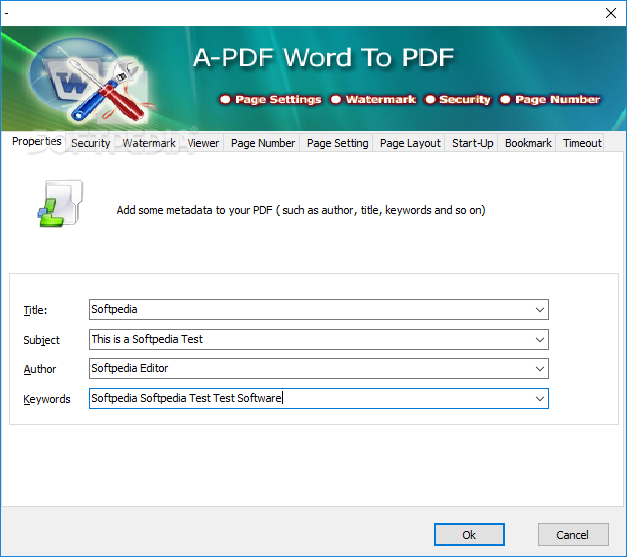Click the banner 'Page Number' red text
Screen dimensions: 627x557
point(557,99)
